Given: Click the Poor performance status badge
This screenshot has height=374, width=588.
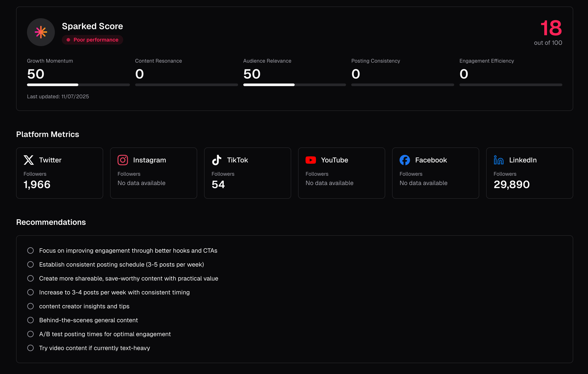Looking at the screenshot, I should 92,40.
